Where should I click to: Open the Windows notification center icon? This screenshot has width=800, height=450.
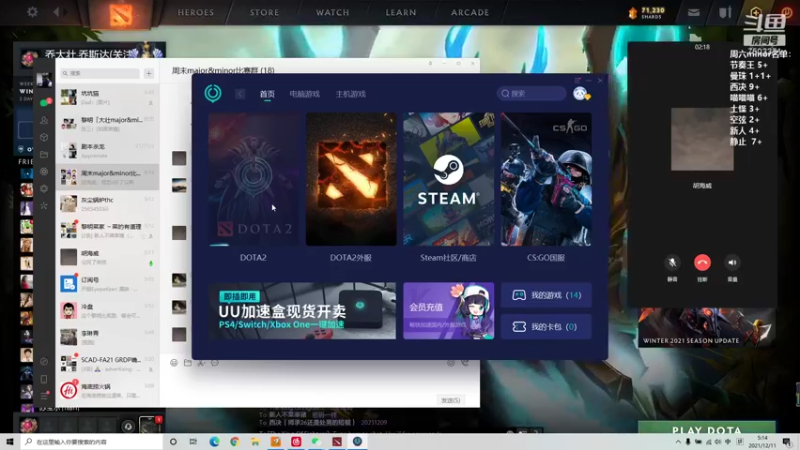pyautogui.click(x=787, y=442)
